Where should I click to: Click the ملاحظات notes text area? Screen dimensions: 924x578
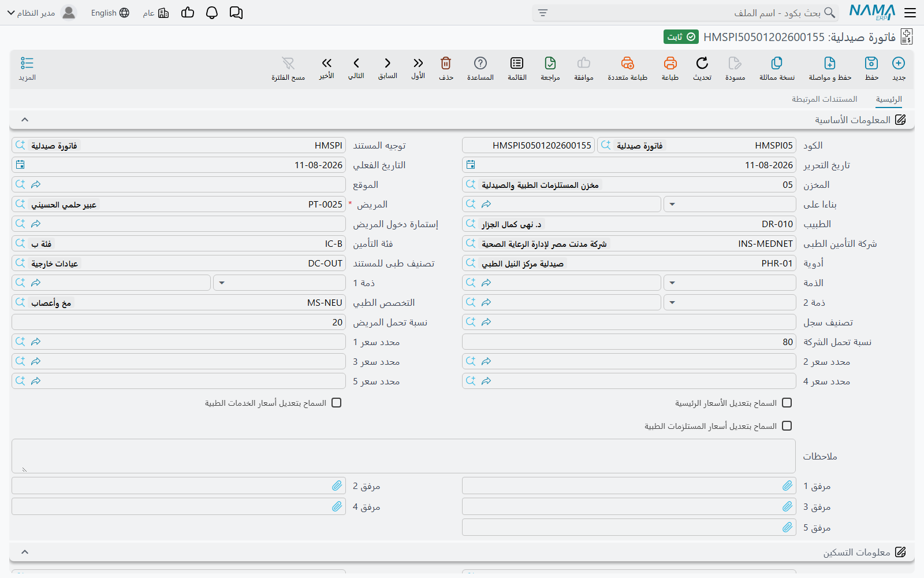coord(404,456)
